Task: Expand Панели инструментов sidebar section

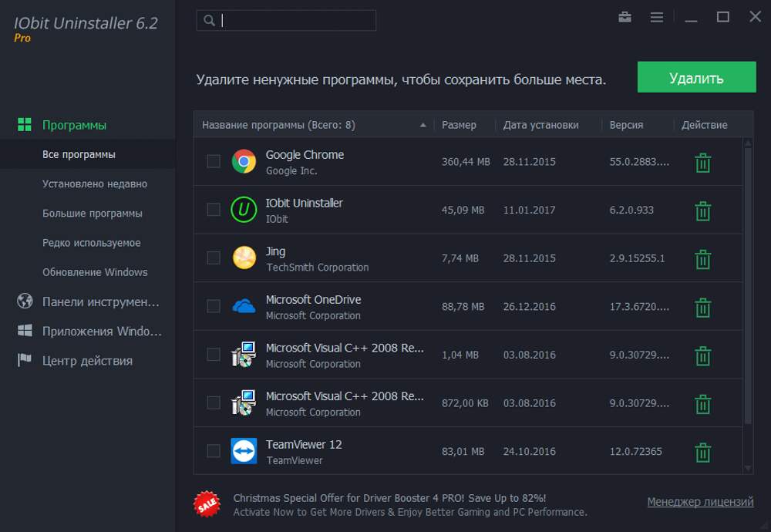Action: point(100,301)
